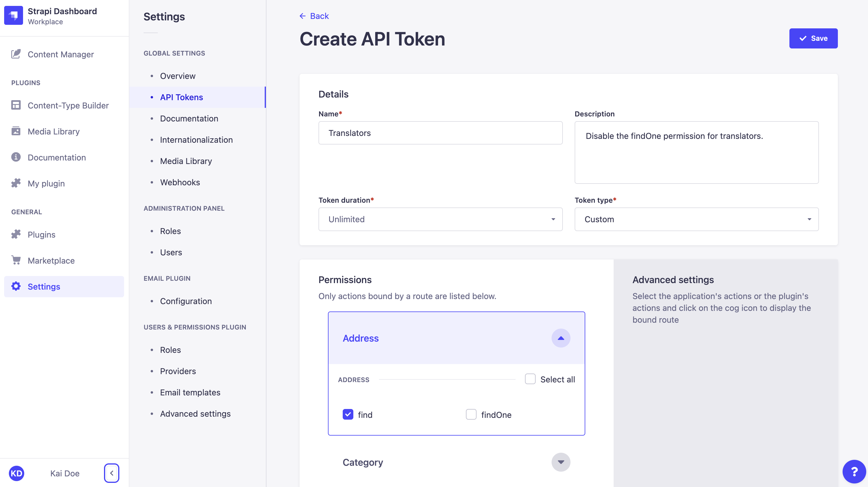The width and height of the screenshot is (868, 487).
Task: Save the new API token
Action: (813, 38)
